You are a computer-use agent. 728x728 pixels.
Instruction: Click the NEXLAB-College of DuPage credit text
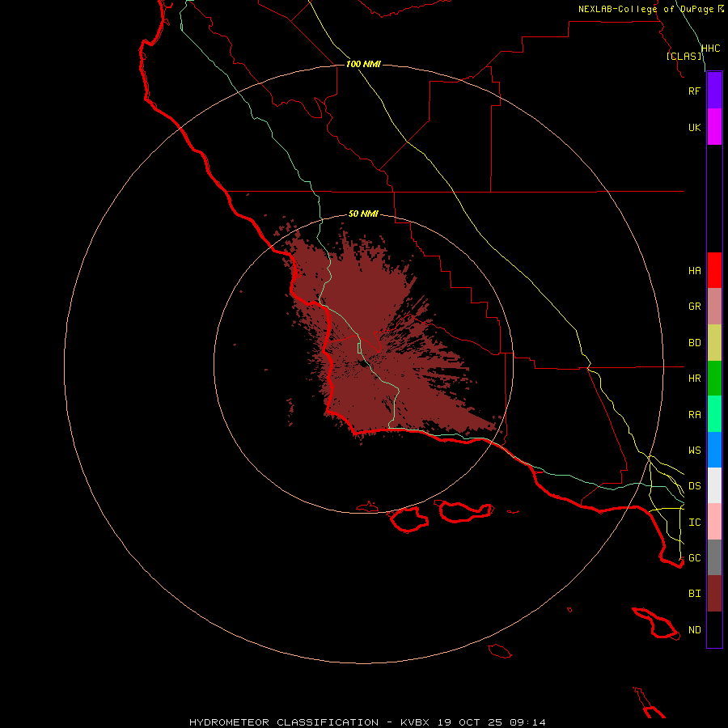(x=645, y=9)
